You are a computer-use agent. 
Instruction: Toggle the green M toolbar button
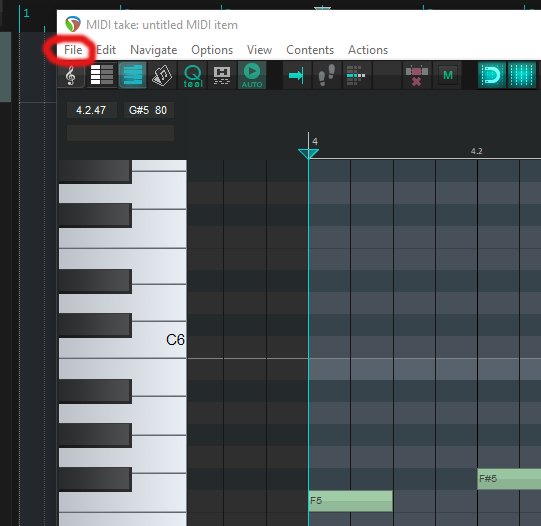coord(447,75)
